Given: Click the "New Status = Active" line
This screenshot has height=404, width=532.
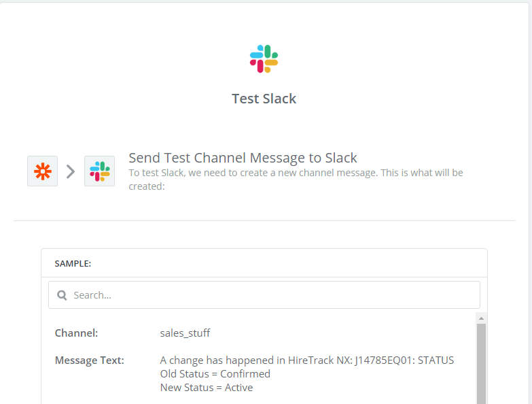Looking at the screenshot, I should (207, 388).
